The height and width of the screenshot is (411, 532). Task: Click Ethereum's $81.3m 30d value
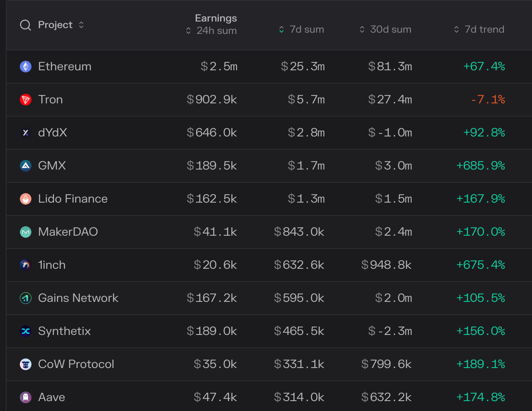tap(390, 67)
